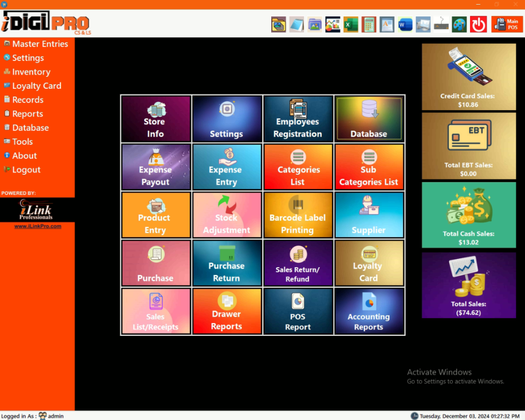
Task: Open the Sales Return/Refund tile
Action: click(x=298, y=263)
